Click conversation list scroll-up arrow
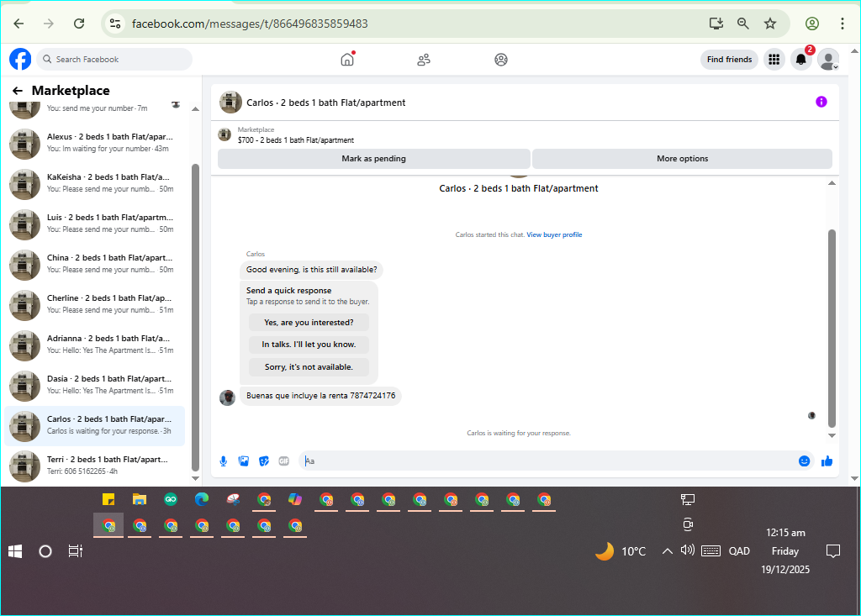Screen dimensions: 861x616 195,109
